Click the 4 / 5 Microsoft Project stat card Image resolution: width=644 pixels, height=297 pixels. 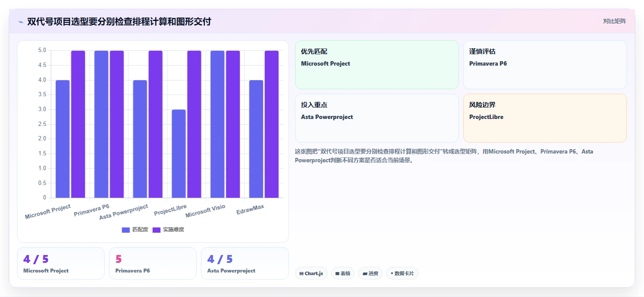(x=61, y=263)
